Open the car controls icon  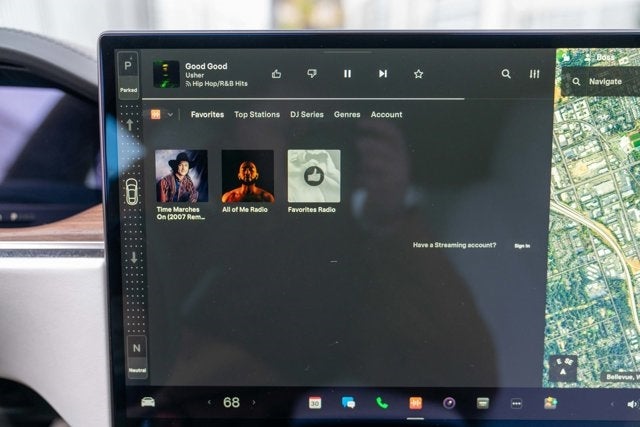(148, 403)
